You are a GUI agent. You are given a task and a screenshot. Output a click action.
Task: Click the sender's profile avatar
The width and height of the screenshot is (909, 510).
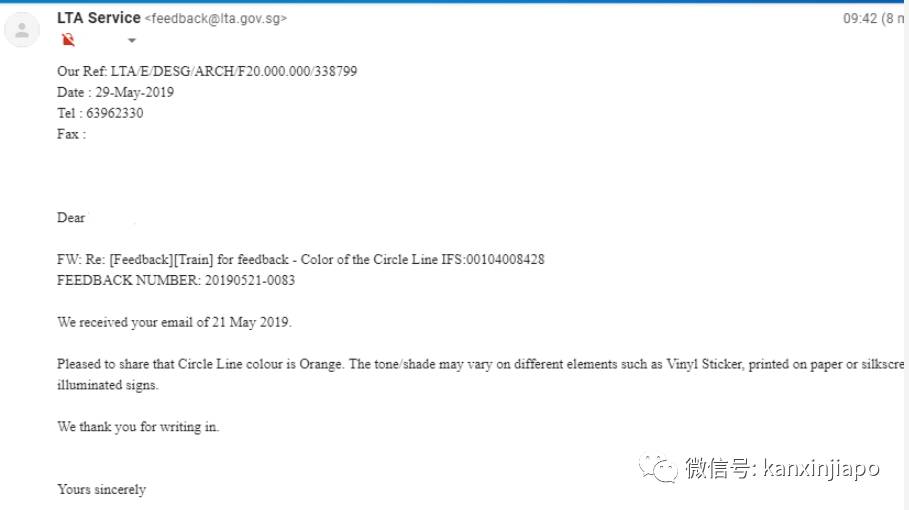(x=22, y=28)
